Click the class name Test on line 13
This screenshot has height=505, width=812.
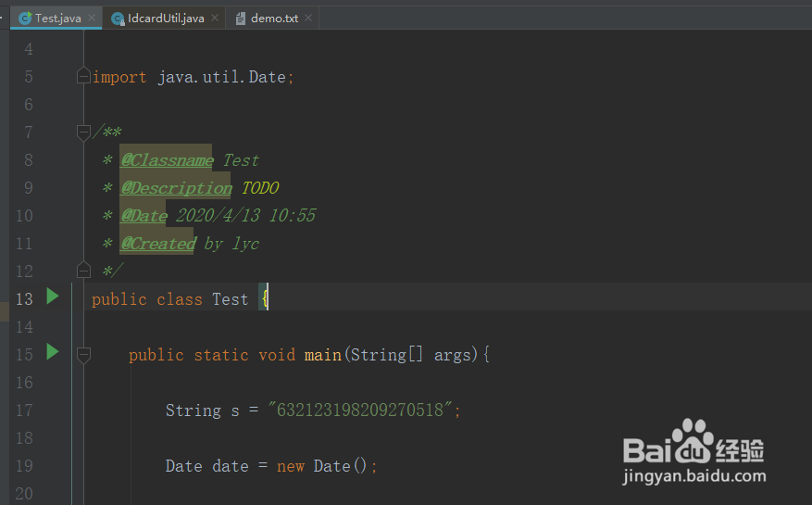pyautogui.click(x=230, y=299)
